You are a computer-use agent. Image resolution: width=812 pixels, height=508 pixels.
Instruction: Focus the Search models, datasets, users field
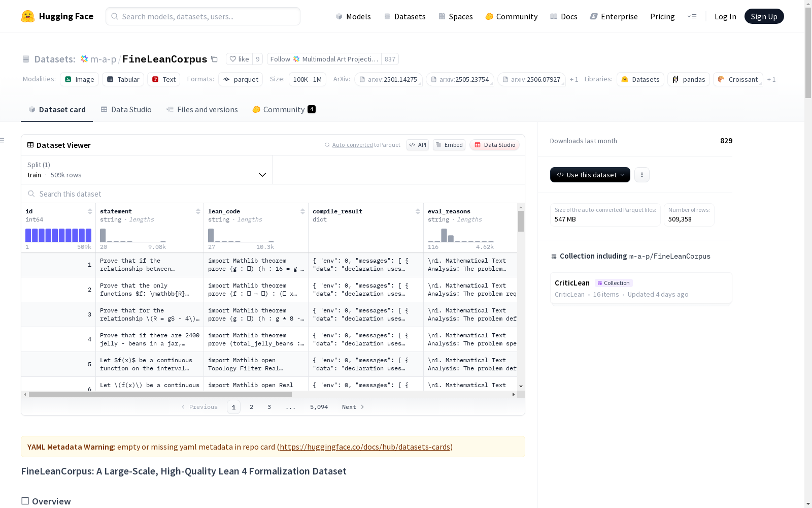(x=203, y=16)
